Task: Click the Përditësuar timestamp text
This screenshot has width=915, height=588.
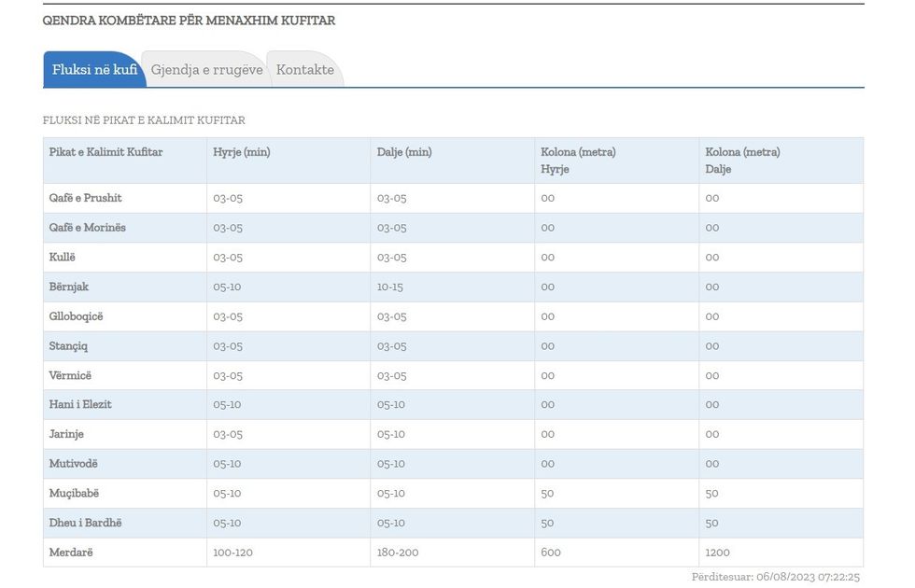Action: 775,577
